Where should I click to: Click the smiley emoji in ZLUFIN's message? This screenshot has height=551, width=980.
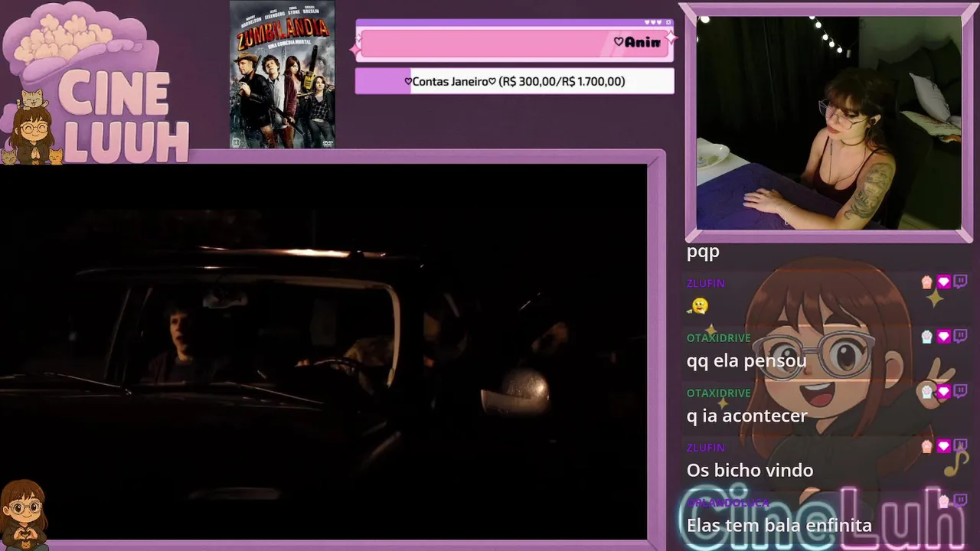pos(698,306)
